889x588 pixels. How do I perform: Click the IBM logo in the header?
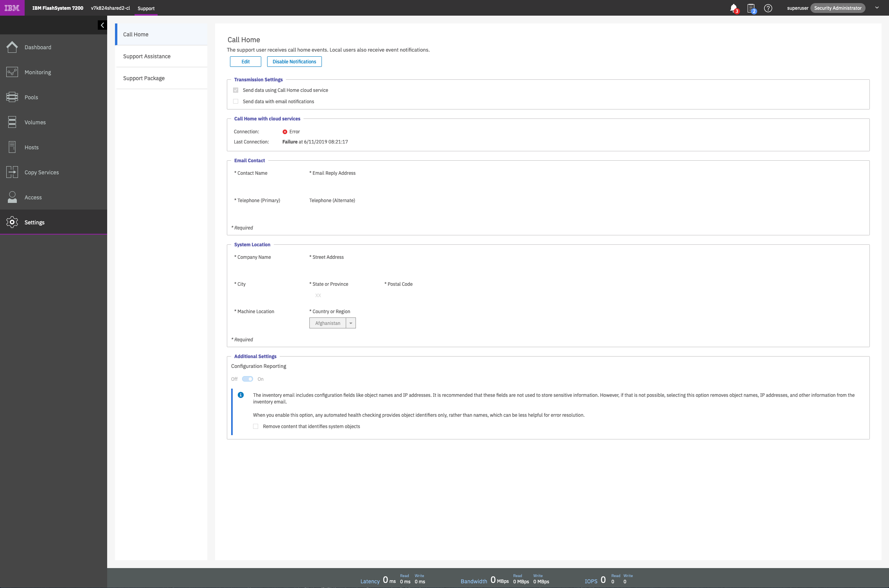tap(12, 8)
